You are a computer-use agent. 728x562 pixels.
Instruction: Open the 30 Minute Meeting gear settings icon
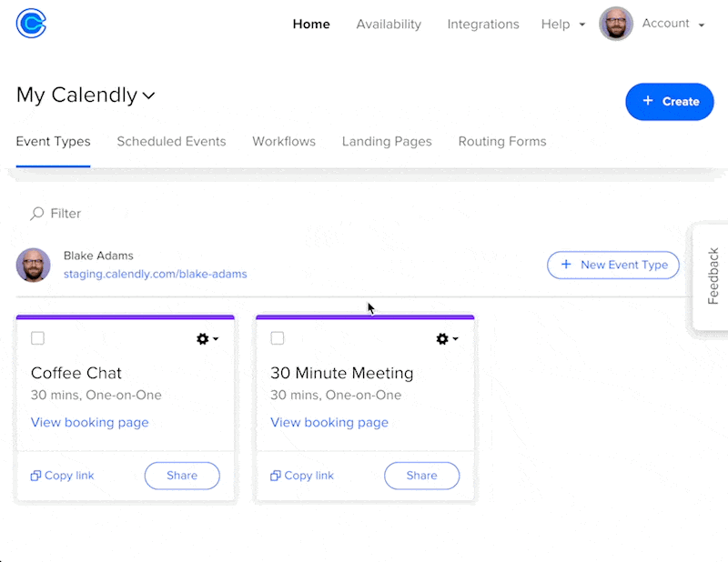442,338
